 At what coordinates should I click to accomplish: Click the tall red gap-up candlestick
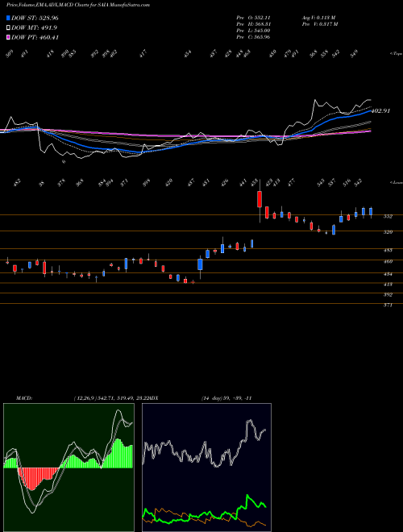pyautogui.click(x=260, y=199)
